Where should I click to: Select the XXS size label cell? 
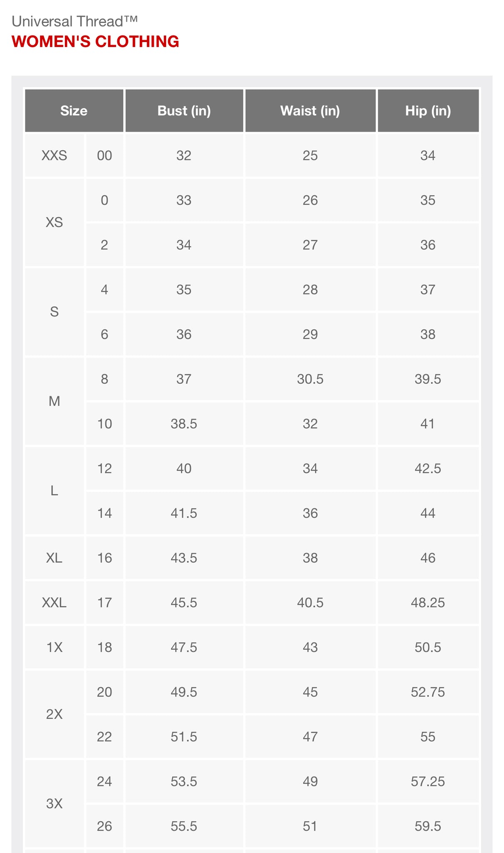pyautogui.click(x=54, y=156)
